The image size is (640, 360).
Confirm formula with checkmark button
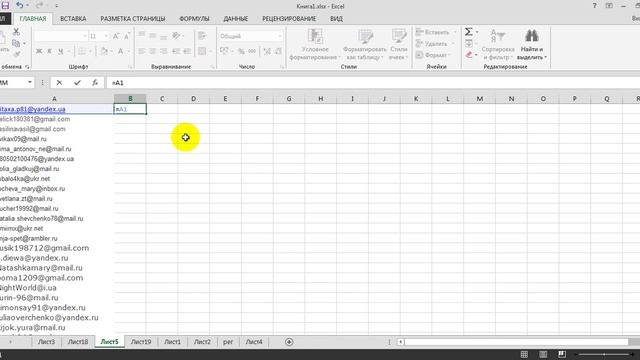(x=77, y=82)
